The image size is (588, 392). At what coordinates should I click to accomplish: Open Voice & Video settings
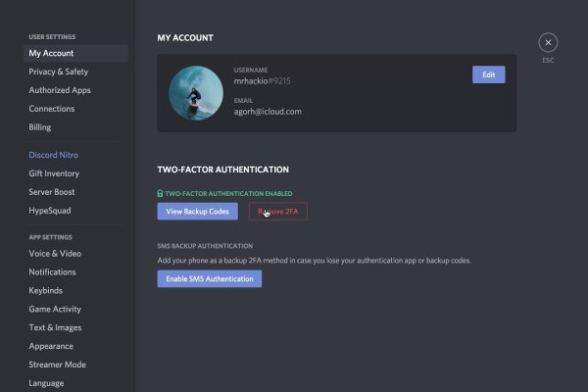(54, 254)
